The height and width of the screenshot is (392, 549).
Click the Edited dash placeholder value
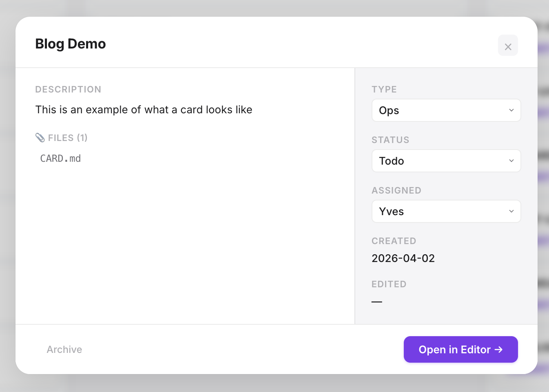point(377,302)
